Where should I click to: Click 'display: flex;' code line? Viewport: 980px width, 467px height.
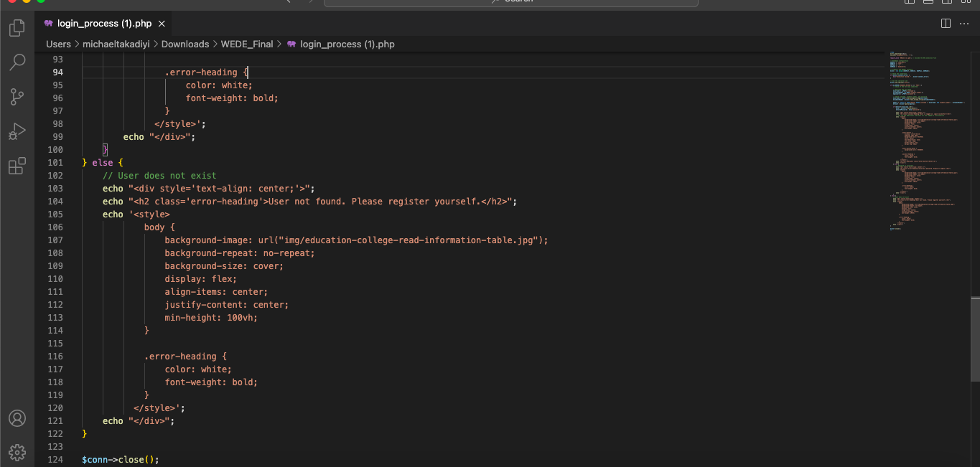pyautogui.click(x=200, y=279)
